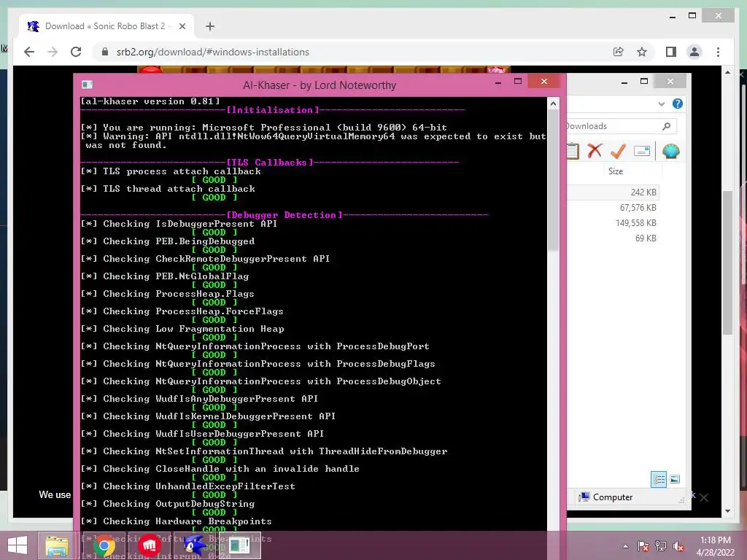Open Sonic Robo Blast taskbar icon
The height and width of the screenshot is (560, 747).
(193, 545)
